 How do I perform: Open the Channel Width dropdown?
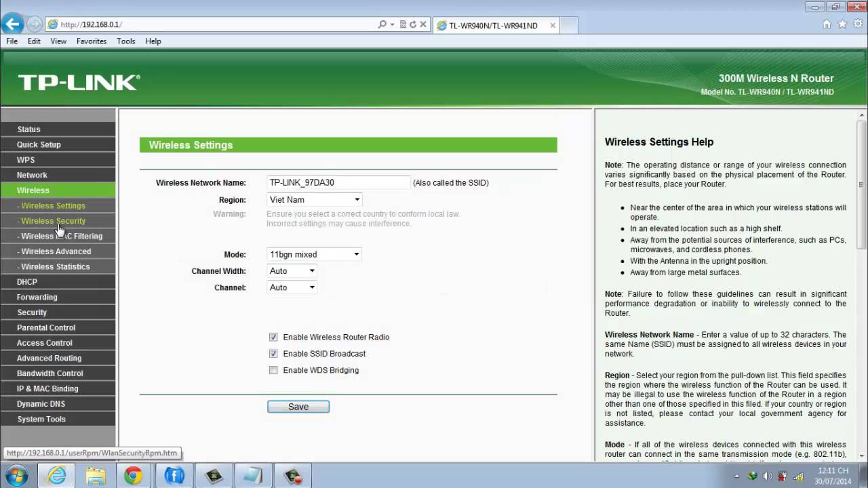pyautogui.click(x=292, y=271)
